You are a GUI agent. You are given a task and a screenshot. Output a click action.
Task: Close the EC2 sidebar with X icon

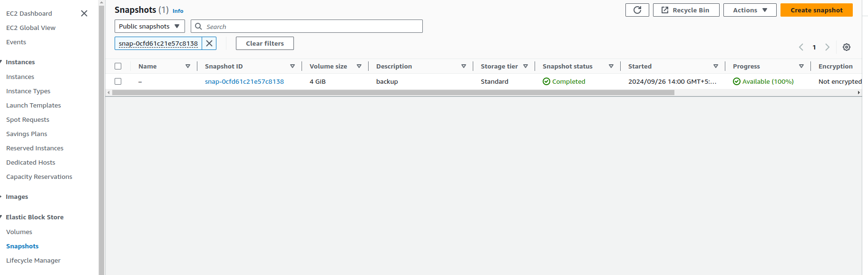(x=84, y=13)
